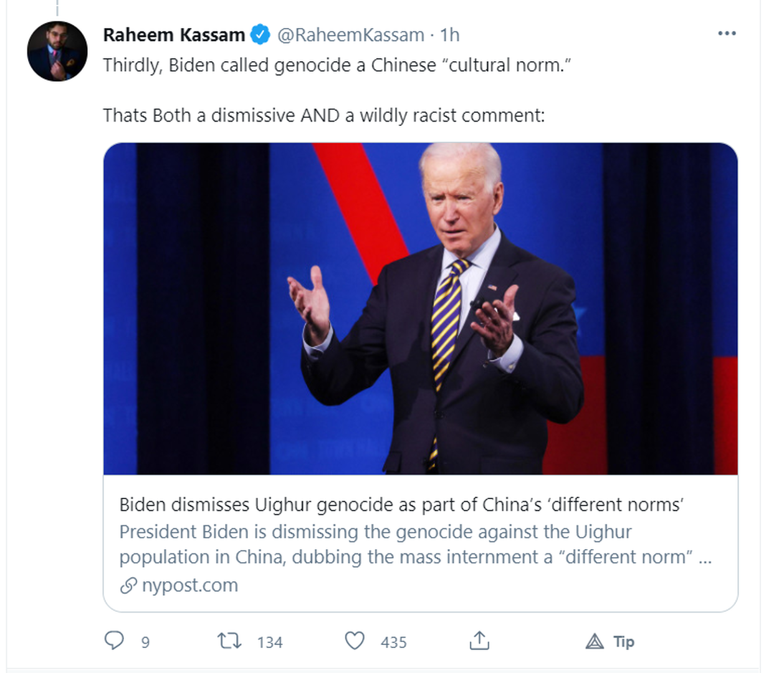Image resolution: width=784 pixels, height=673 pixels.
Task: Click the blue verified badge
Action: 261,35
